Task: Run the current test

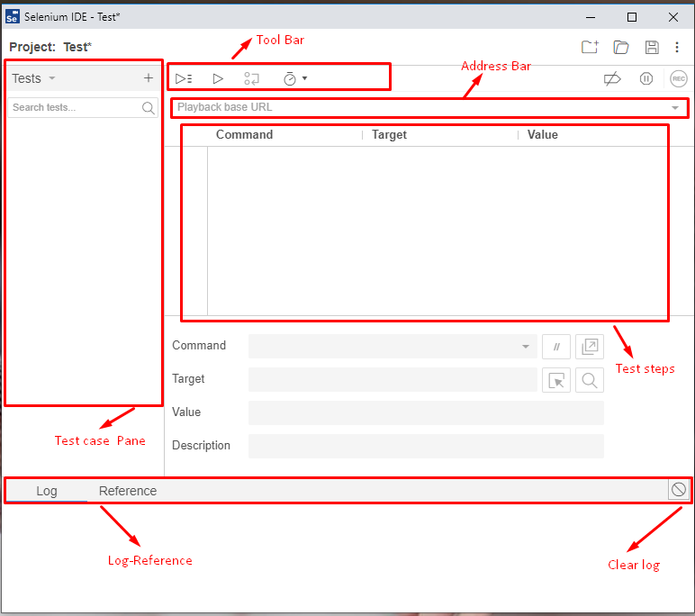Action: click(x=218, y=79)
